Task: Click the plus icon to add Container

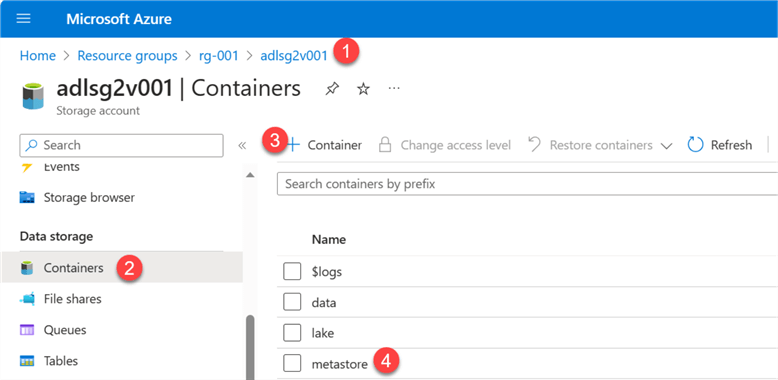Action: click(x=294, y=145)
